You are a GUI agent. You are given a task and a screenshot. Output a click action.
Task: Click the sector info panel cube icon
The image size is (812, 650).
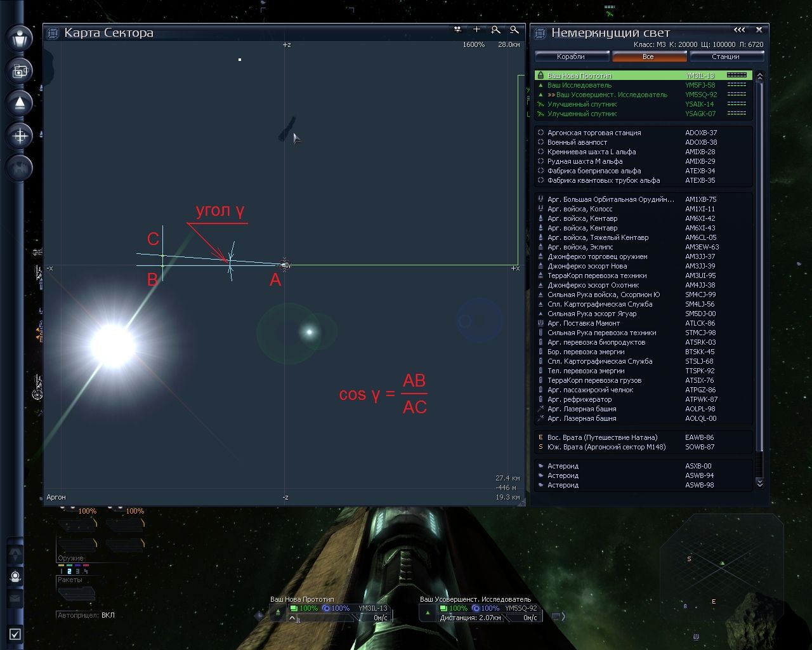[540, 33]
